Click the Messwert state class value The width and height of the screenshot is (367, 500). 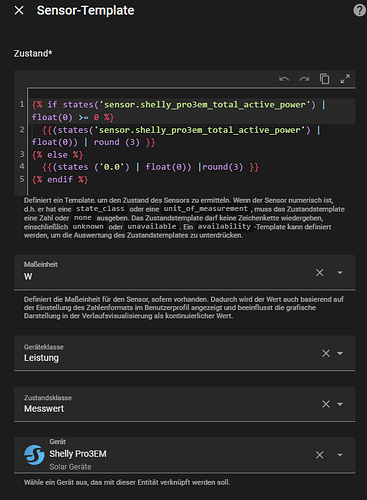pyautogui.click(x=44, y=409)
